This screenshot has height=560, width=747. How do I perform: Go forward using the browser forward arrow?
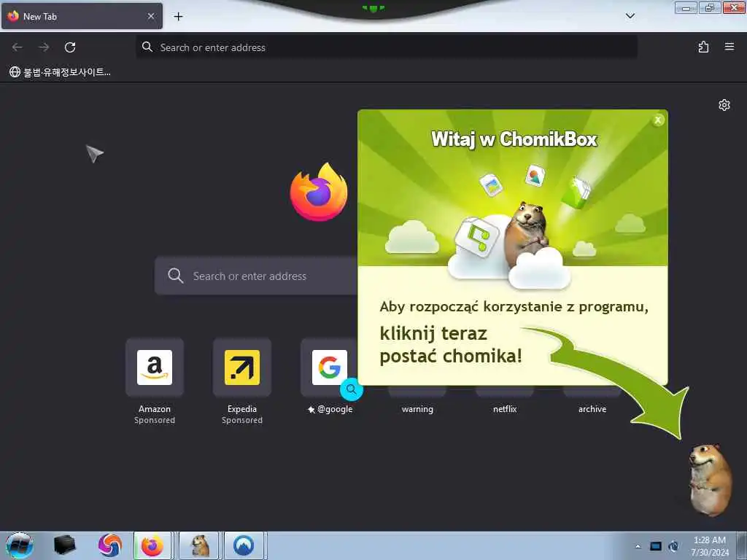44,47
